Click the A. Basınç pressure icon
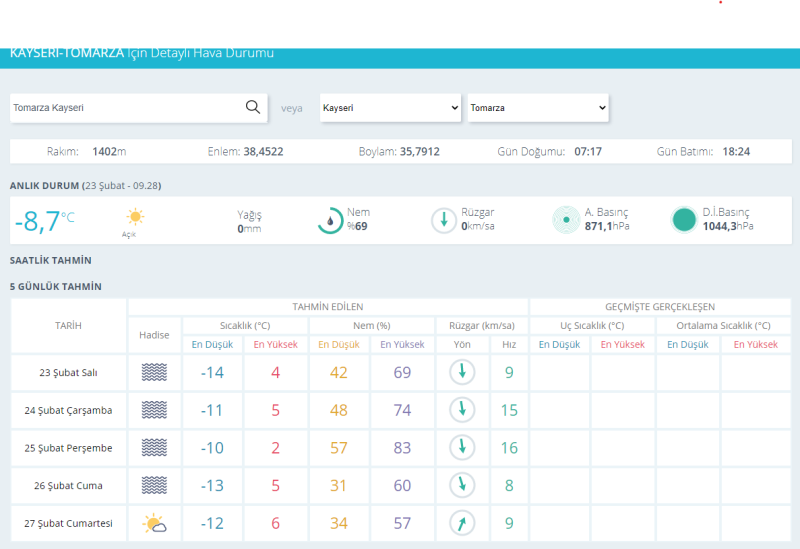This screenshot has width=800, height=549. tap(566, 220)
